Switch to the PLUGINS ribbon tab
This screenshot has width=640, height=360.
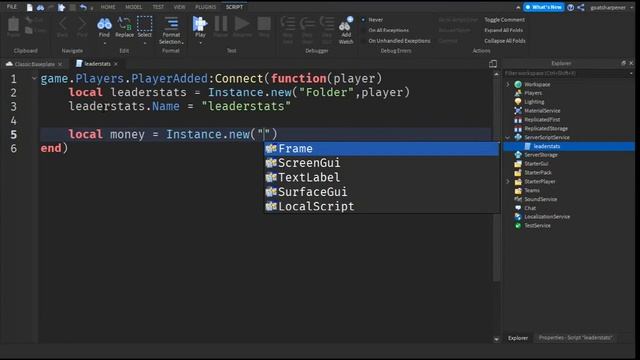point(205,7)
